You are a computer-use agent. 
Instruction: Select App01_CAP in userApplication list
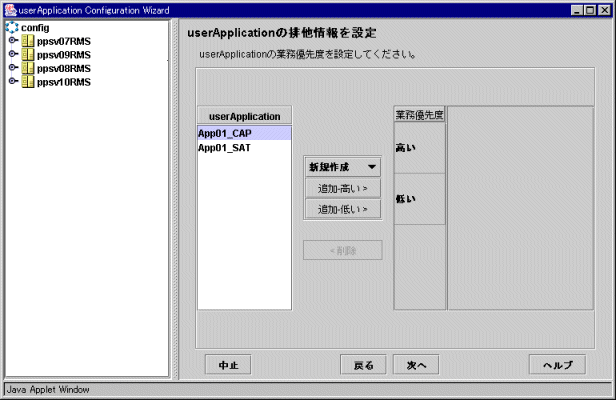click(244, 133)
